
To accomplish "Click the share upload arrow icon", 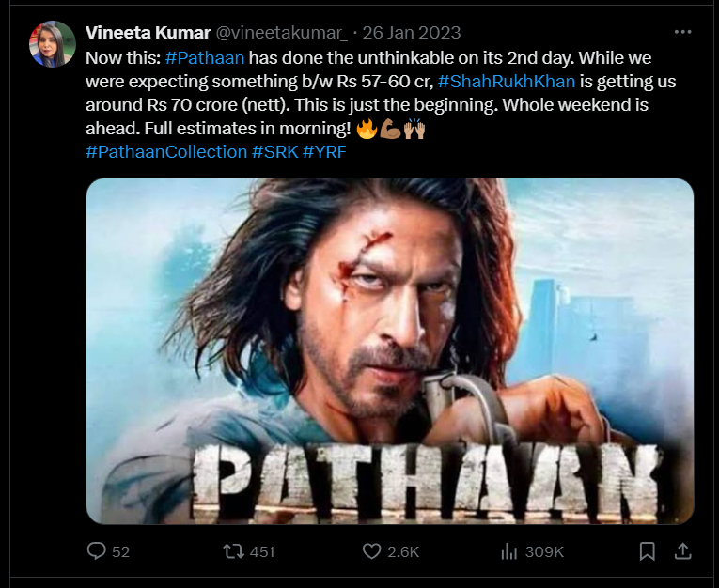I will pos(683,551).
